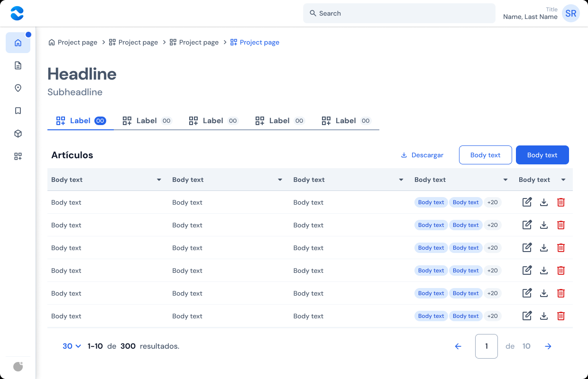Click the Name, Last Name user text
Image resolution: width=588 pixels, height=379 pixels.
coord(530,17)
